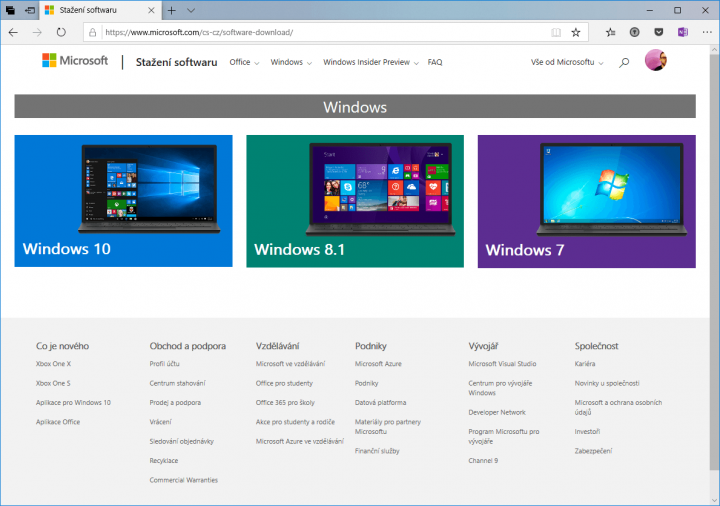
Task: Open the Investoři link
Action: [x=587, y=432]
